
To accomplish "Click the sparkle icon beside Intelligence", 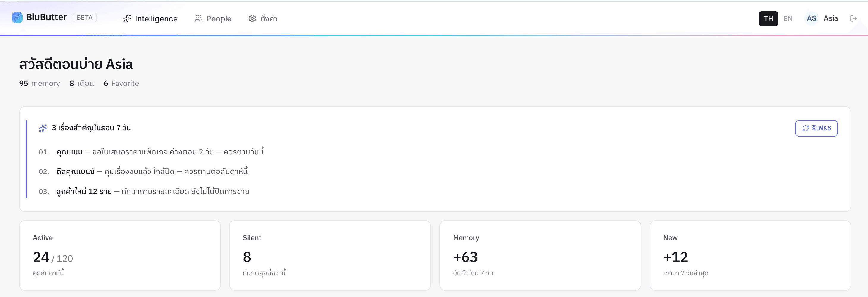I will [x=127, y=18].
